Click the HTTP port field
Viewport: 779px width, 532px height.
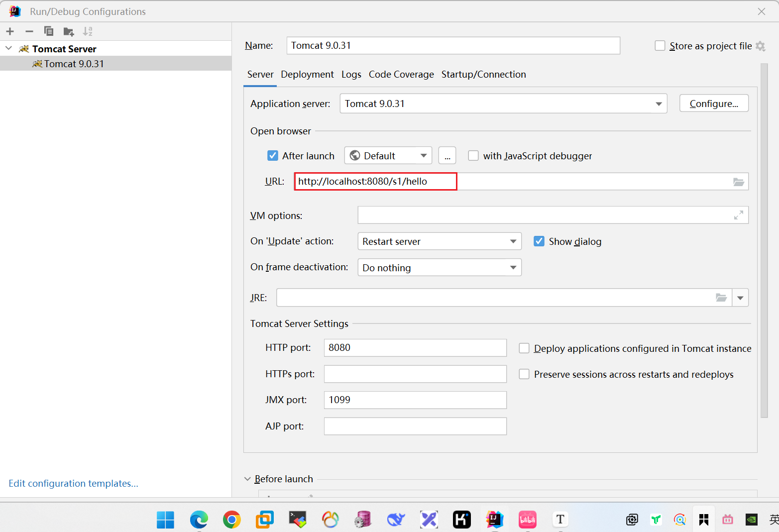(415, 347)
